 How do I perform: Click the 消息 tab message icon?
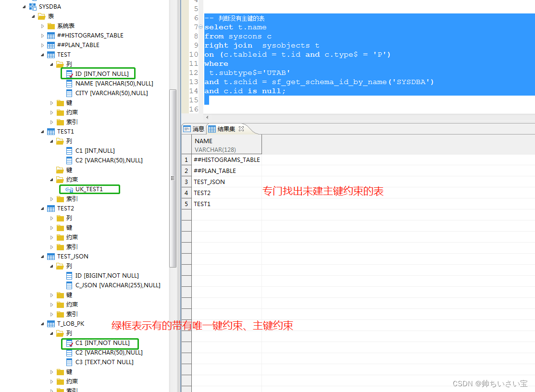pyautogui.click(x=187, y=129)
